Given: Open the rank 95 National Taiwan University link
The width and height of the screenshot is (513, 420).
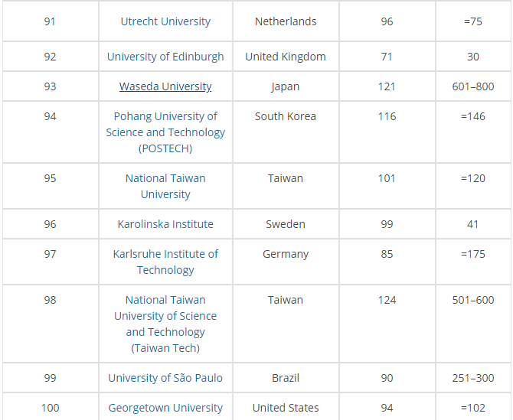Looking at the screenshot, I should pyautogui.click(x=165, y=186).
